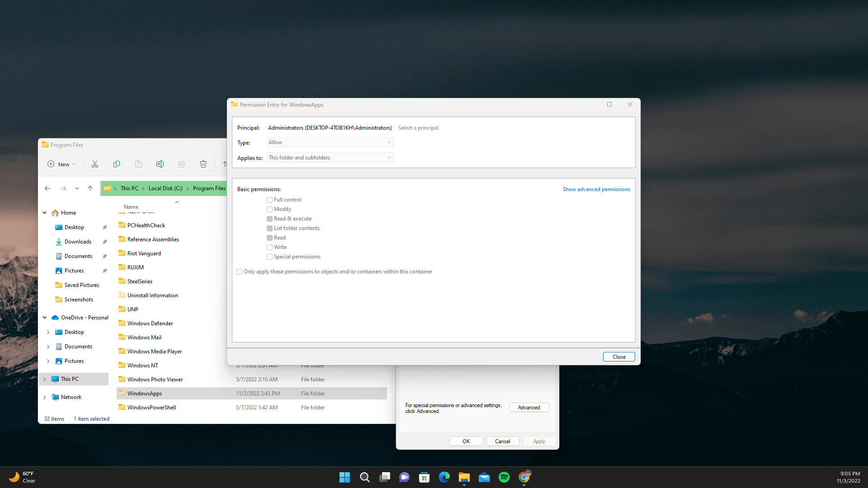Viewport: 868px width, 488px height.
Task: Open the Microsoft Store taskbar icon
Action: (x=424, y=477)
